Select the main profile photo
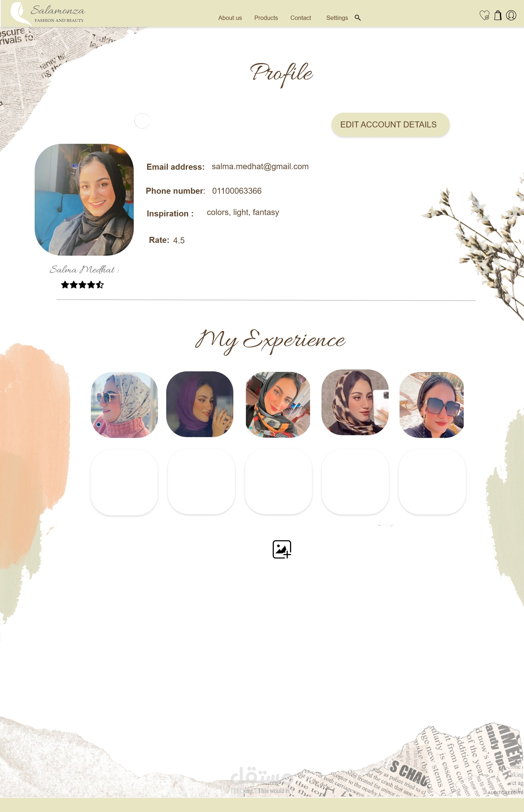The width and height of the screenshot is (524, 812). pos(84,199)
